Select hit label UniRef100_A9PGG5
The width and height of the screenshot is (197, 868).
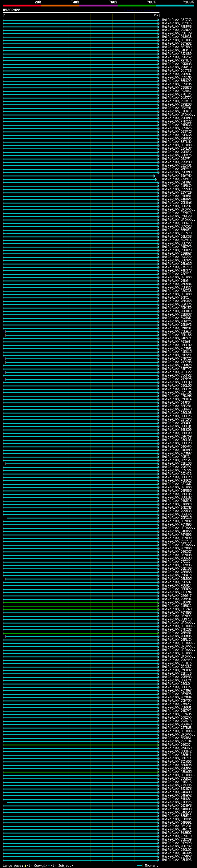tap(177, 135)
